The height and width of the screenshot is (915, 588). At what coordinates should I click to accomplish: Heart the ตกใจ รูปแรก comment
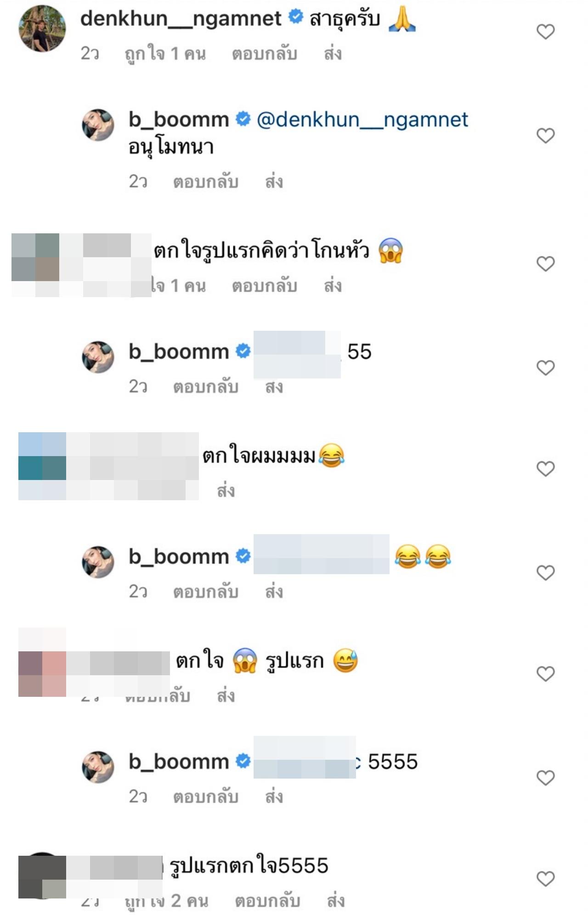[546, 674]
